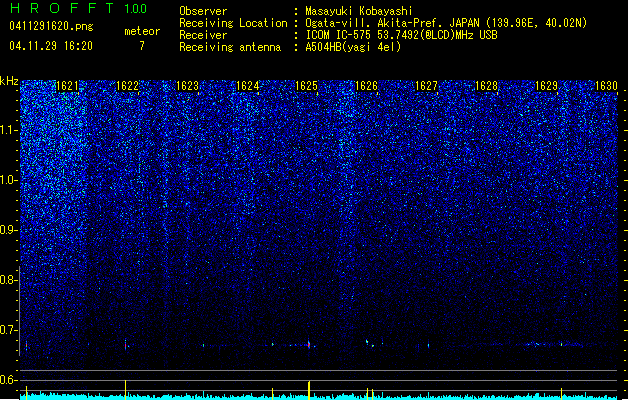
Task: Inspect the yellow detection spike below 1629
Action: pos(561,394)
